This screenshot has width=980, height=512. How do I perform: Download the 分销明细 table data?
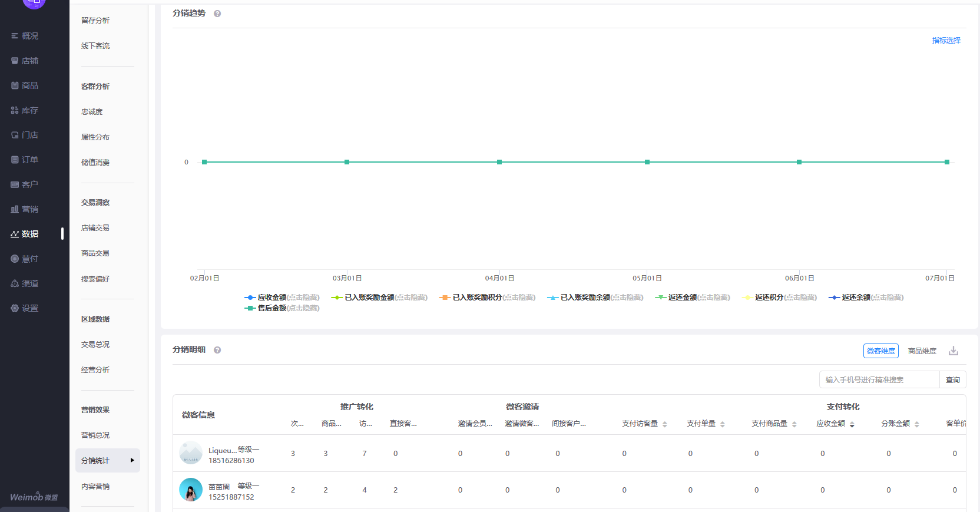(x=953, y=351)
